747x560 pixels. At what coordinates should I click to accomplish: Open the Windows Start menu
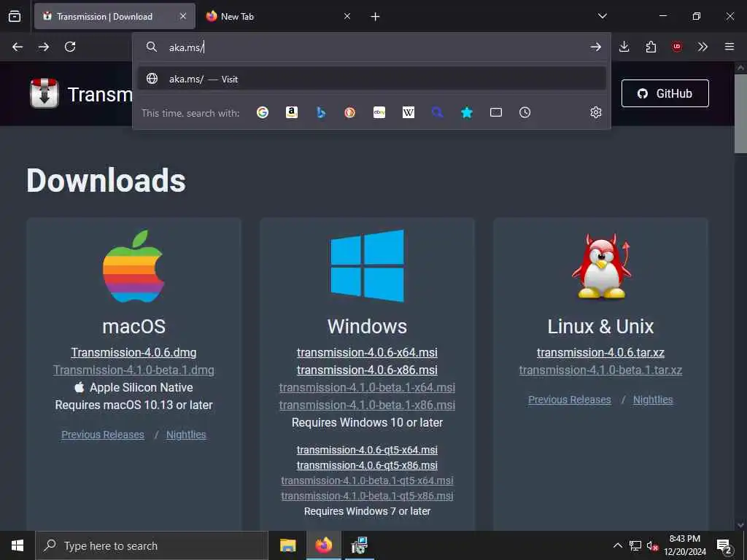(18, 545)
